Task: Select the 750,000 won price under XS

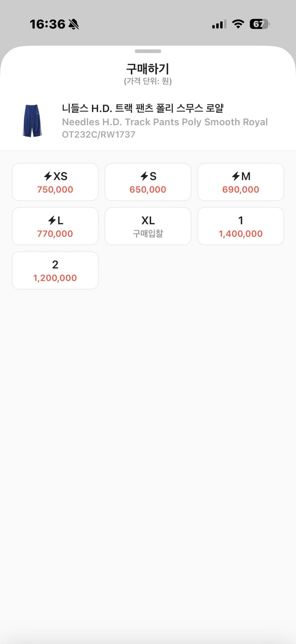Action: coord(55,189)
